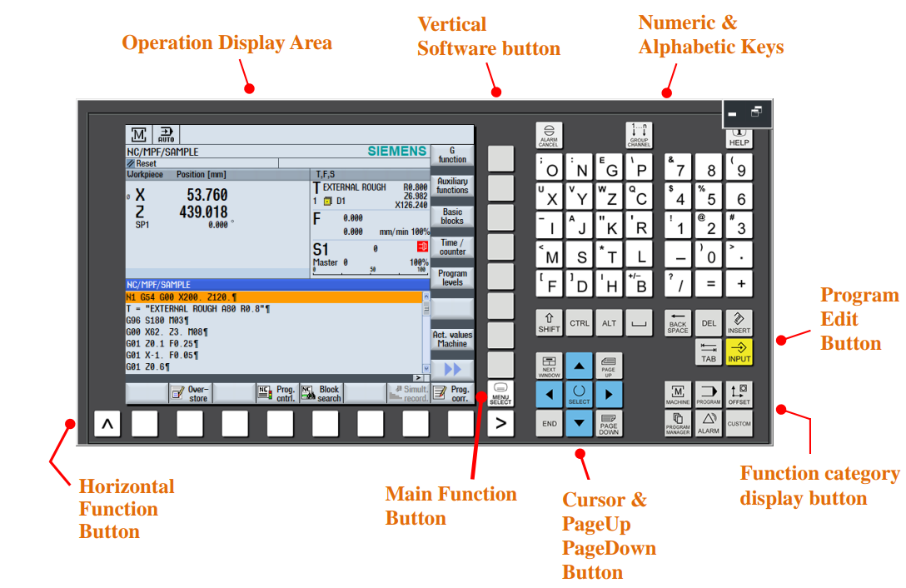The width and height of the screenshot is (906, 588).
Task: Click the MACHINE operating area key
Action: [x=678, y=394]
